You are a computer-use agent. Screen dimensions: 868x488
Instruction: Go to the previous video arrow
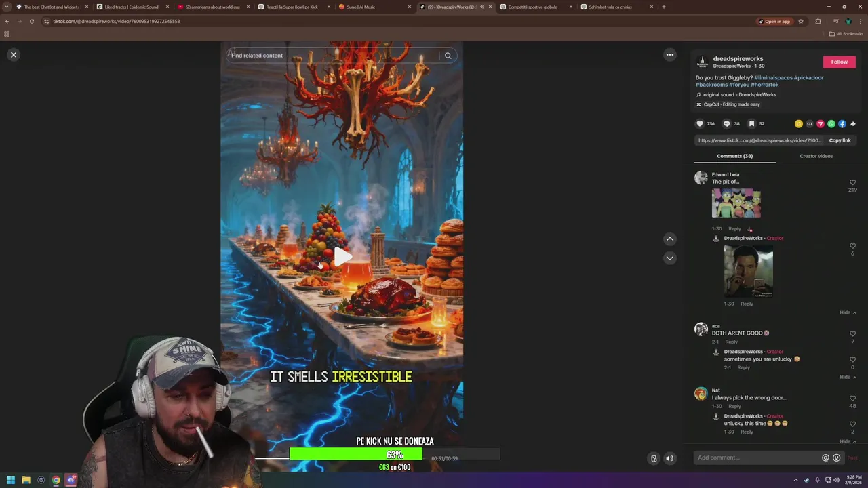pyautogui.click(x=670, y=239)
